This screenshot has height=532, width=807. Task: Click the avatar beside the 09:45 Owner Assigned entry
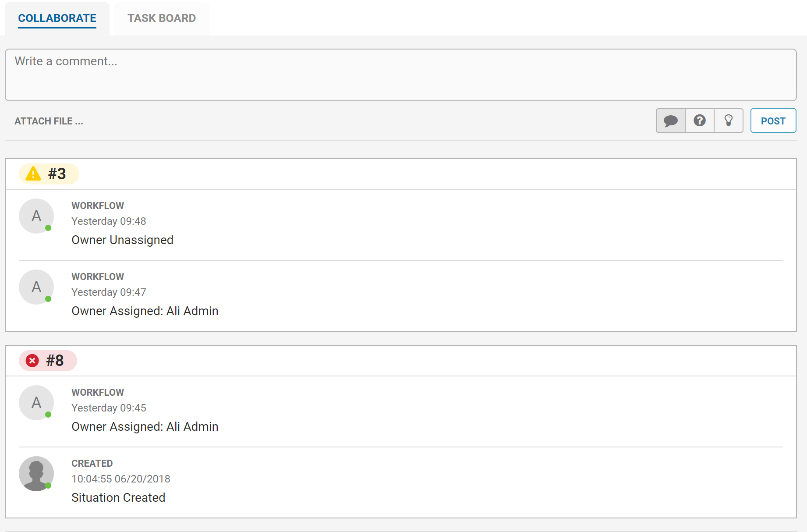coord(36,403)
